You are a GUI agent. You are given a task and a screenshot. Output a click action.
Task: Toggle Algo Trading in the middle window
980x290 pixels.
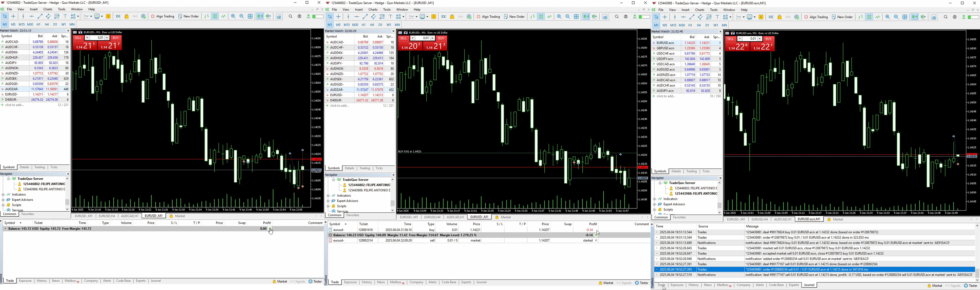pyautogui.click(x=488, y=17)
